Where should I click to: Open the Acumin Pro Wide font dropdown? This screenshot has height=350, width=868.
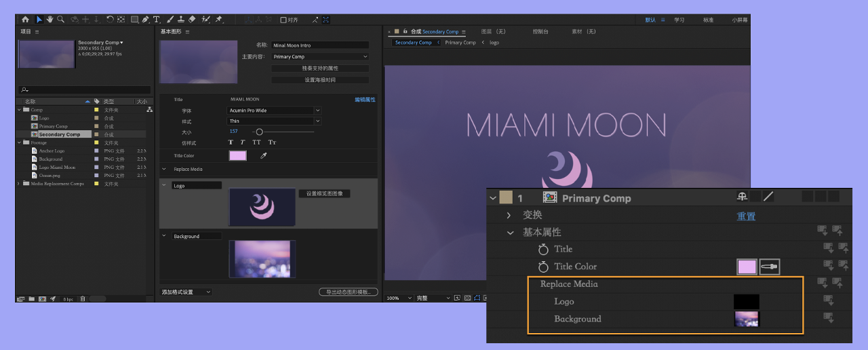[274, 110]
